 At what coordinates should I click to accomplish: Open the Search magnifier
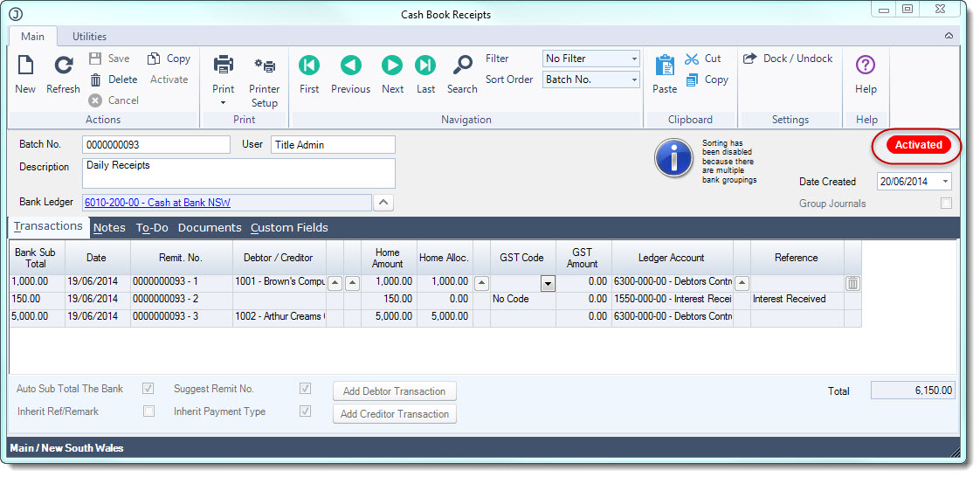coord(463,65)
